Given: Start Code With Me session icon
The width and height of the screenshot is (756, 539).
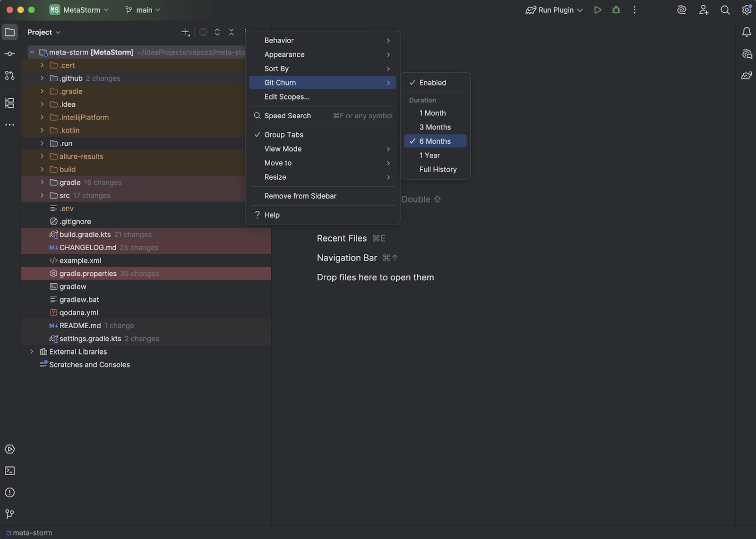Looking at the screenshot, I should [704, 9].
